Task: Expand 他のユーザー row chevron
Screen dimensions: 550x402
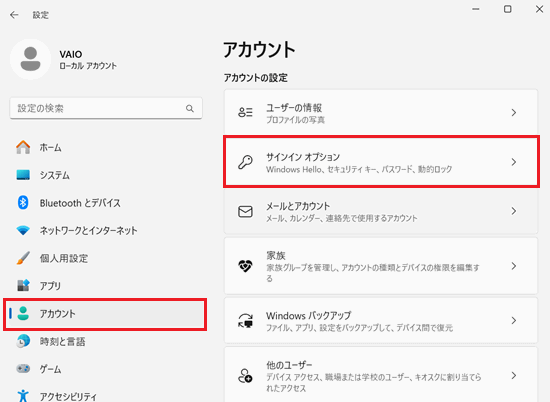Action: point(514,376)
